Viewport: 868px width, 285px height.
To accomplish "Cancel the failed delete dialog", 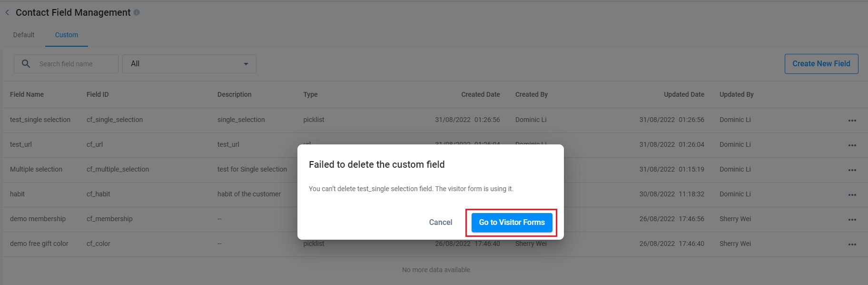I will point(441,223).
